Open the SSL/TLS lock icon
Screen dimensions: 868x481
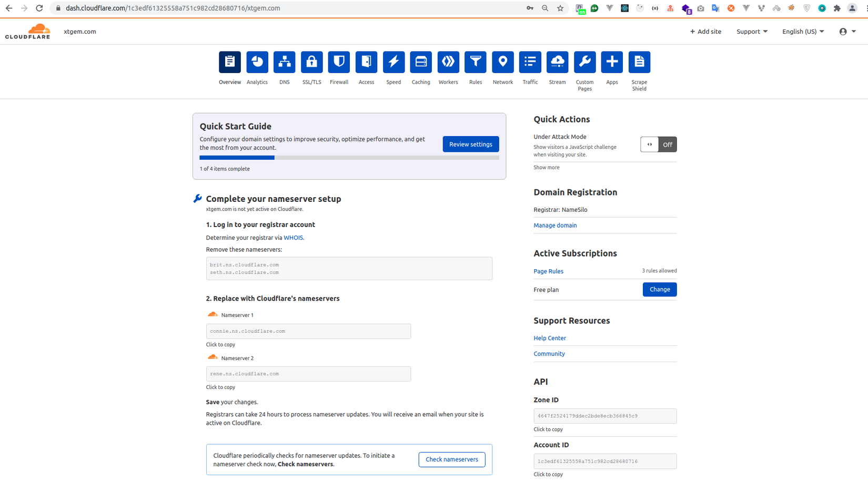click(311, 62)
